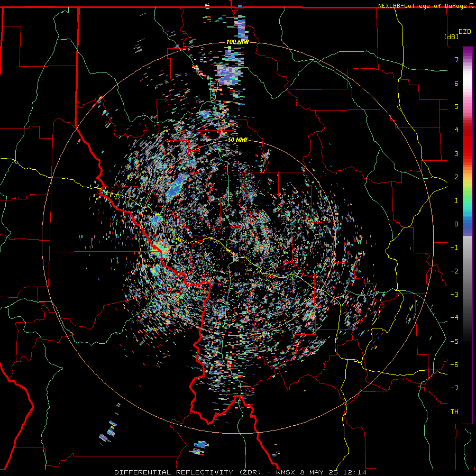The height and width of the screenshot is (476, 476).
Task: Select the 1 dB scale label
Action: tap(456, 200)
